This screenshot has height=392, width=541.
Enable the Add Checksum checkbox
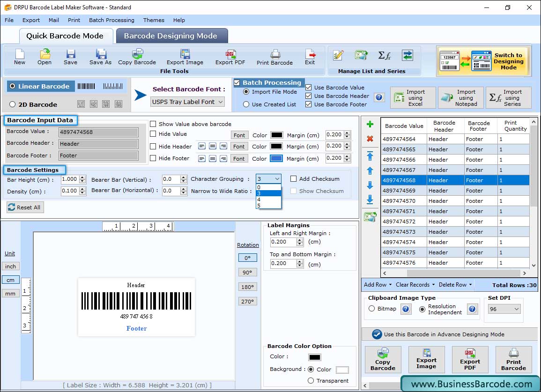click(294, 179)
